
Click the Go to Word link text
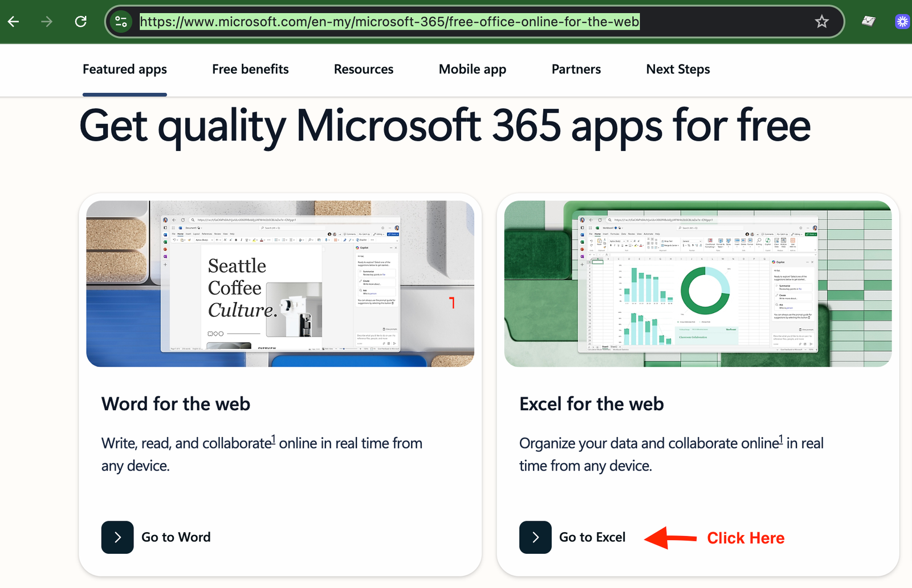point(176,537)
